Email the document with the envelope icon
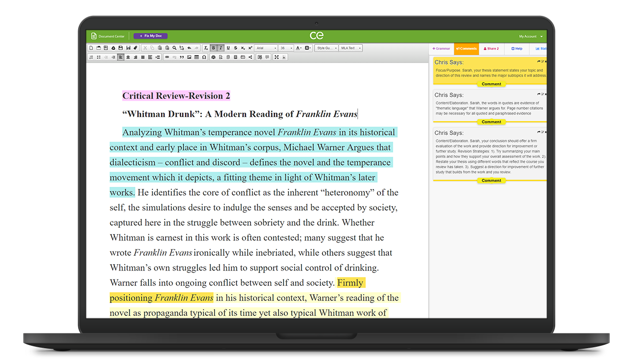The height and width of the screenshot is (364, 631). (243, 57)
